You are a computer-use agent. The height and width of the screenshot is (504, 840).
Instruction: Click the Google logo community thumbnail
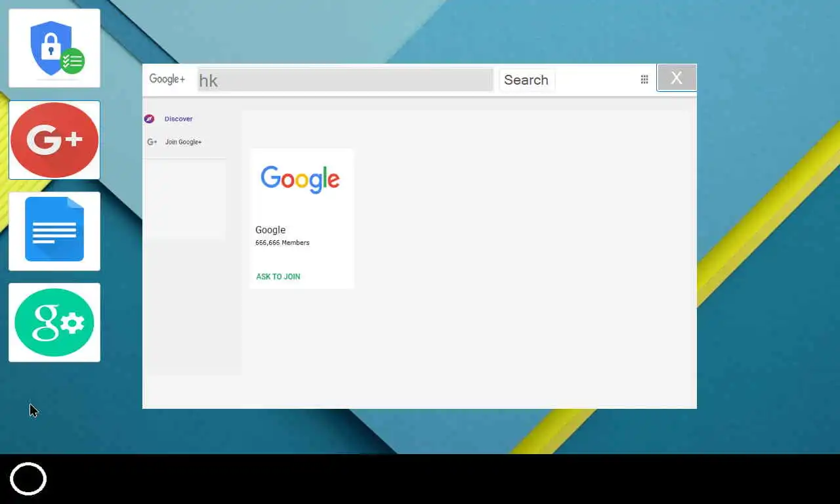[x=301, y=179]
